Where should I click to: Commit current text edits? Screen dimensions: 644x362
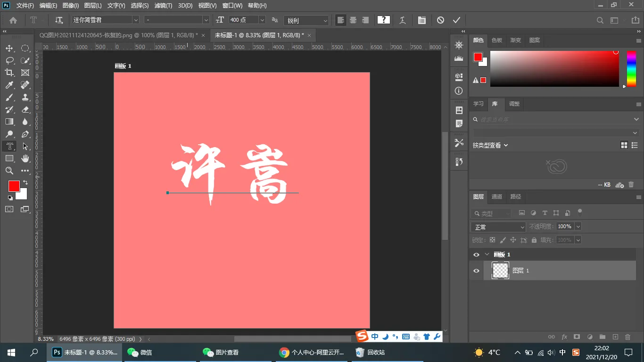click(456, 20)
